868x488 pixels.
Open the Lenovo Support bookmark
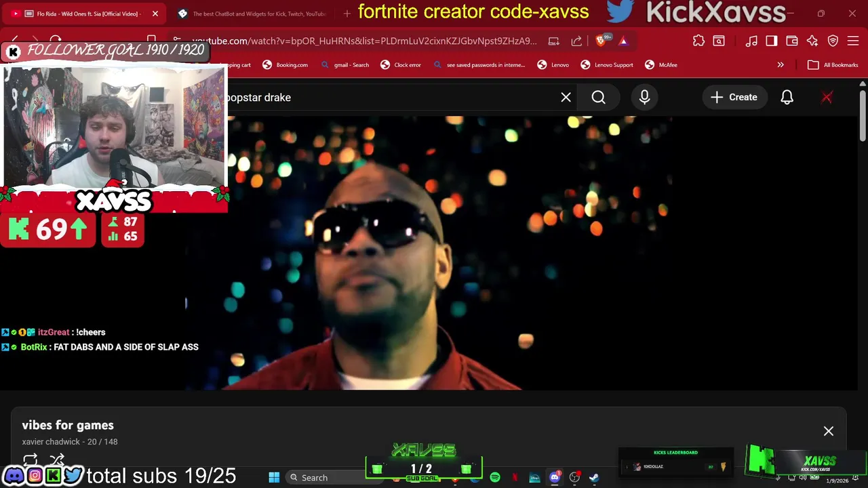607,65
